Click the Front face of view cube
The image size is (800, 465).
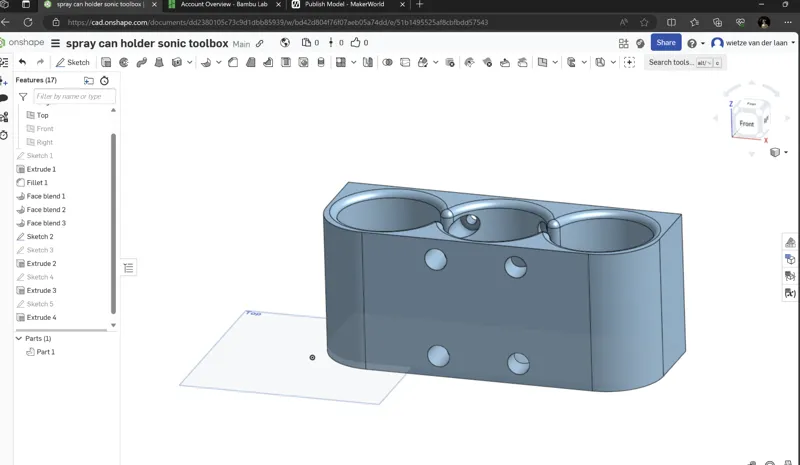[746, 124]
